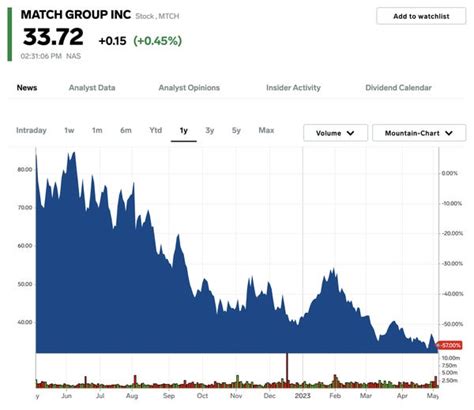
Task: Open the News tab
Action: pyautogui.click(x=27, y=88)
